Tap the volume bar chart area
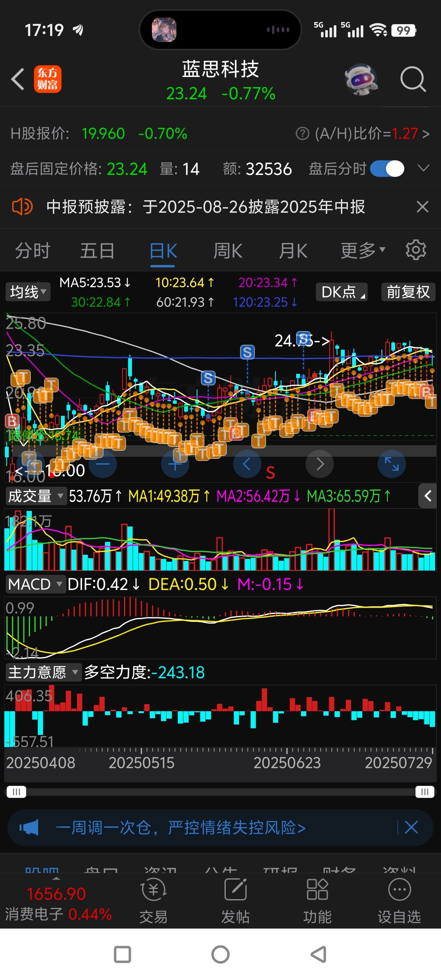The width and height of the screenshot is (441, 980). [220, 539]
